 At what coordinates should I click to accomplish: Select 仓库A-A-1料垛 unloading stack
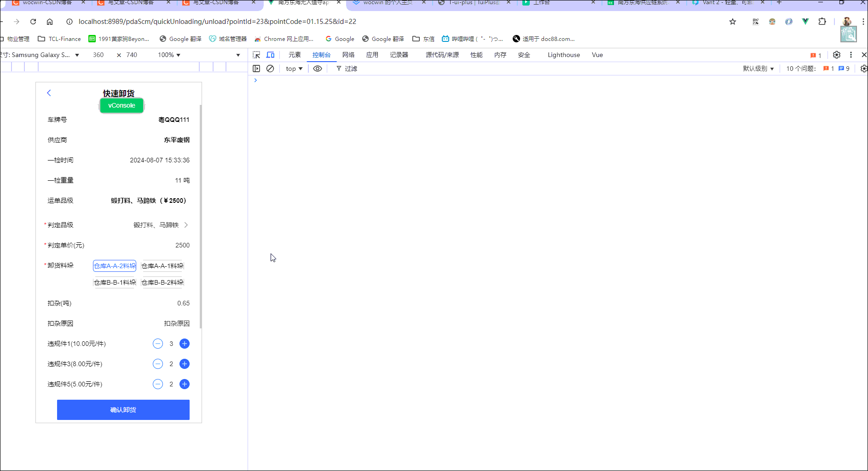pos(162,266)
